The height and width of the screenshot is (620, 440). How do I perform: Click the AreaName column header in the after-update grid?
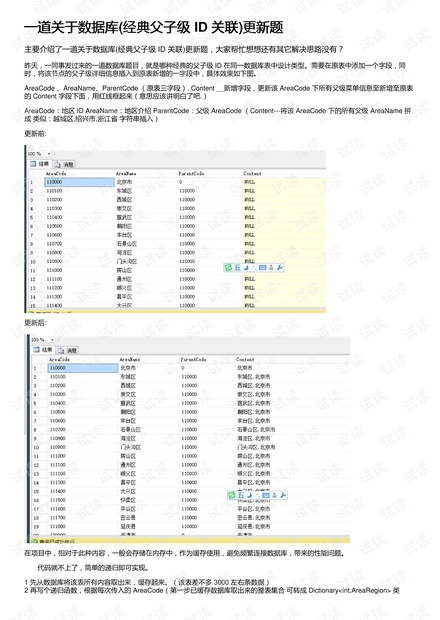point(130,359)
